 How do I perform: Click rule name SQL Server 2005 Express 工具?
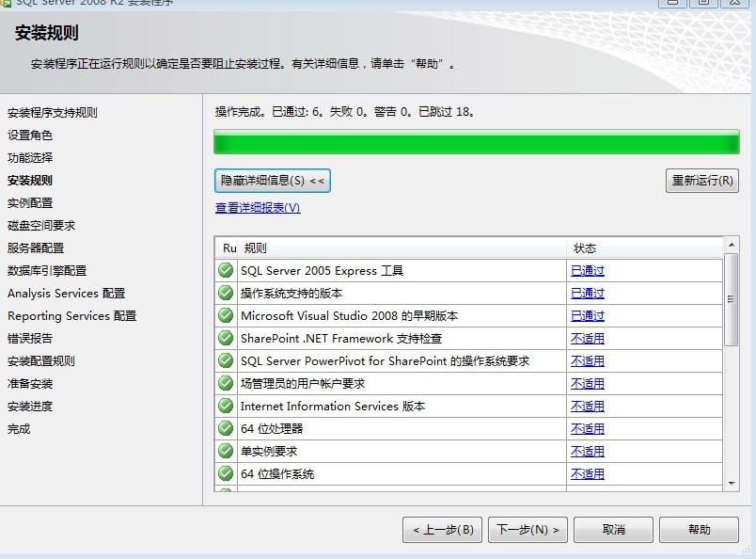pos(323,271)
